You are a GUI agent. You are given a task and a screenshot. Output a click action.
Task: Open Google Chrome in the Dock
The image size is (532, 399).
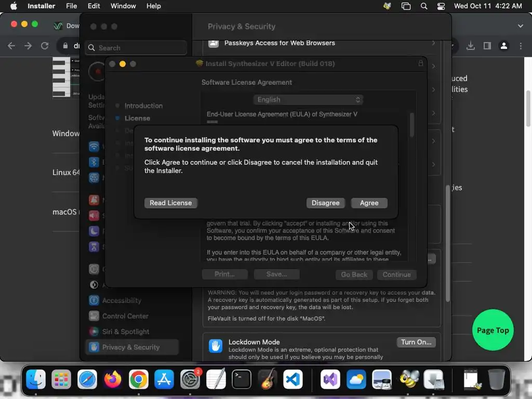click(138, 379)
